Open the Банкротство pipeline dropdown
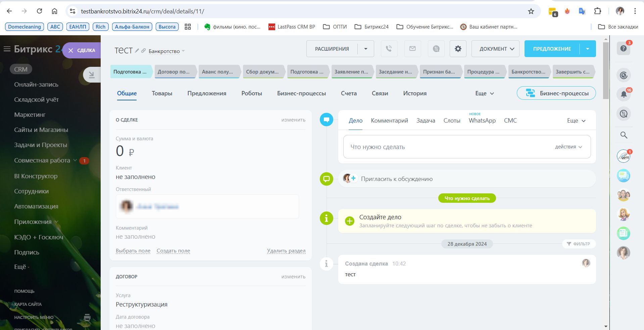644x330 pixels. click(x=166, y=51)
